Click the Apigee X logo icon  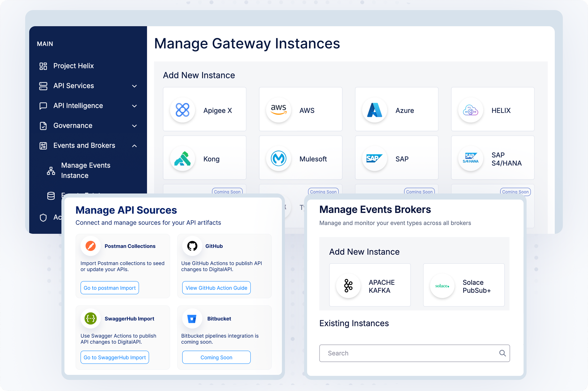tap(182, 110)
